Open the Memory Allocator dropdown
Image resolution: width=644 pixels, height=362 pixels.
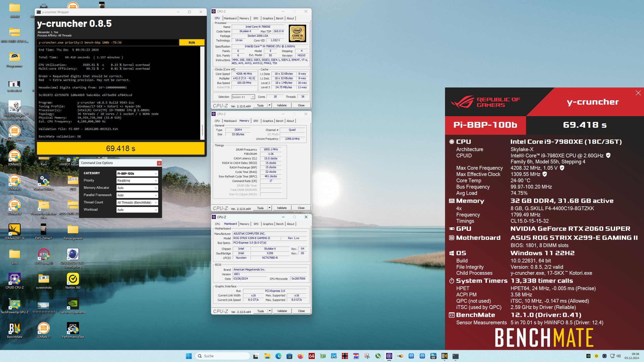(x=137, y=188)
